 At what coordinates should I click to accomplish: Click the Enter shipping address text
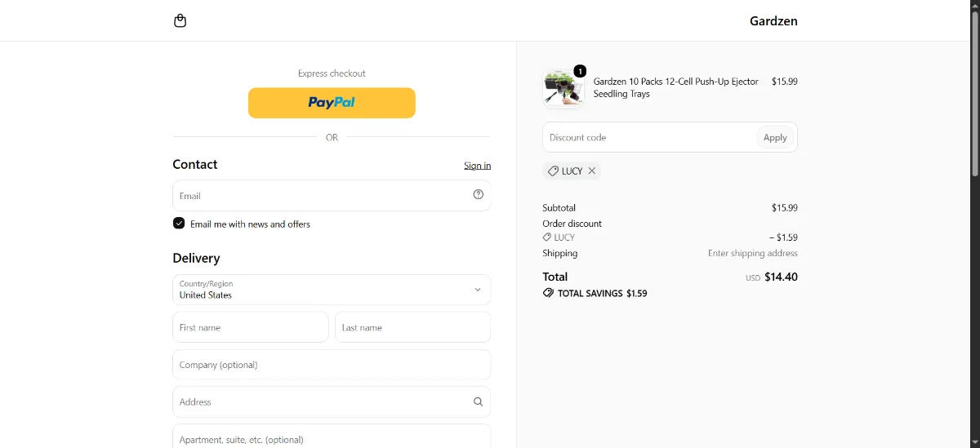click(x=753, y=253)
